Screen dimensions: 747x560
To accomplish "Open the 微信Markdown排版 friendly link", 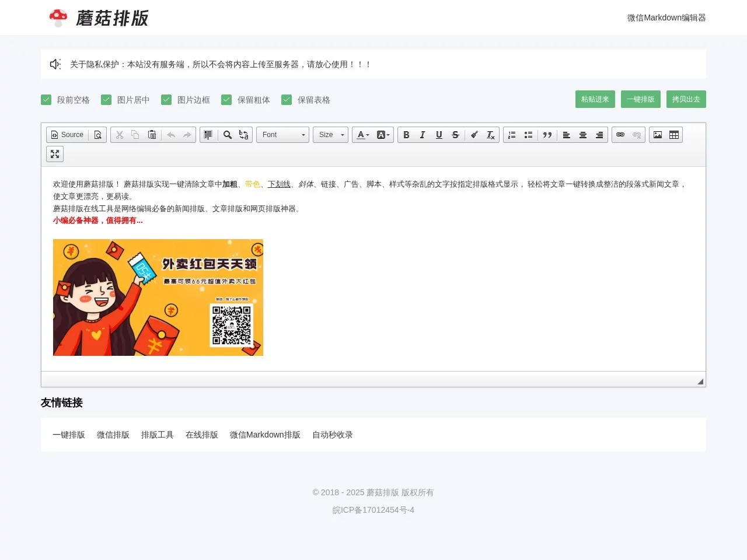I will pyautogui.click(x=265, y=435).
